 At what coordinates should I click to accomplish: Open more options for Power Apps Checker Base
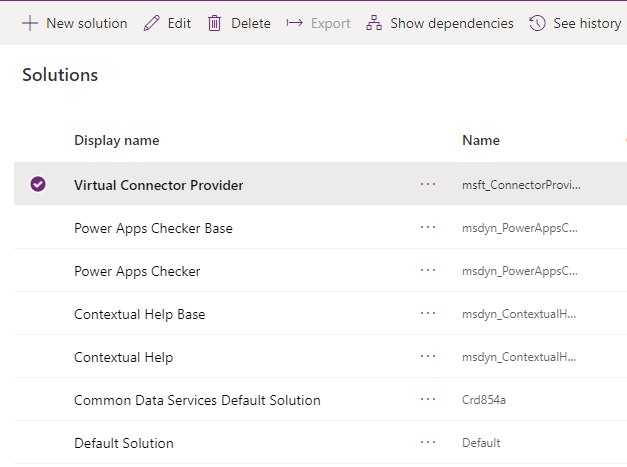tap(429, 228)
